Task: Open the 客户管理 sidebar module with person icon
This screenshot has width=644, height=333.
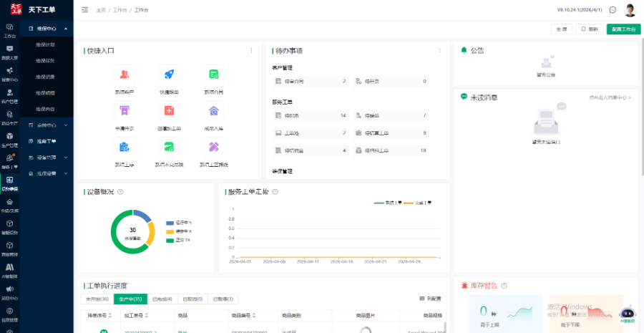Action: click(x=10, y=96)
